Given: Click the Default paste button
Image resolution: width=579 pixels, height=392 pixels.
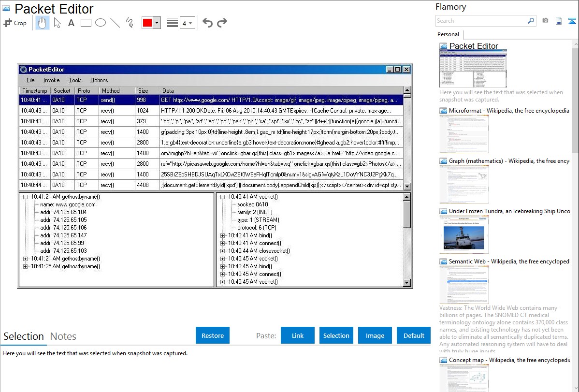Looking at the screenshot, I should click(x=414, y=335).
